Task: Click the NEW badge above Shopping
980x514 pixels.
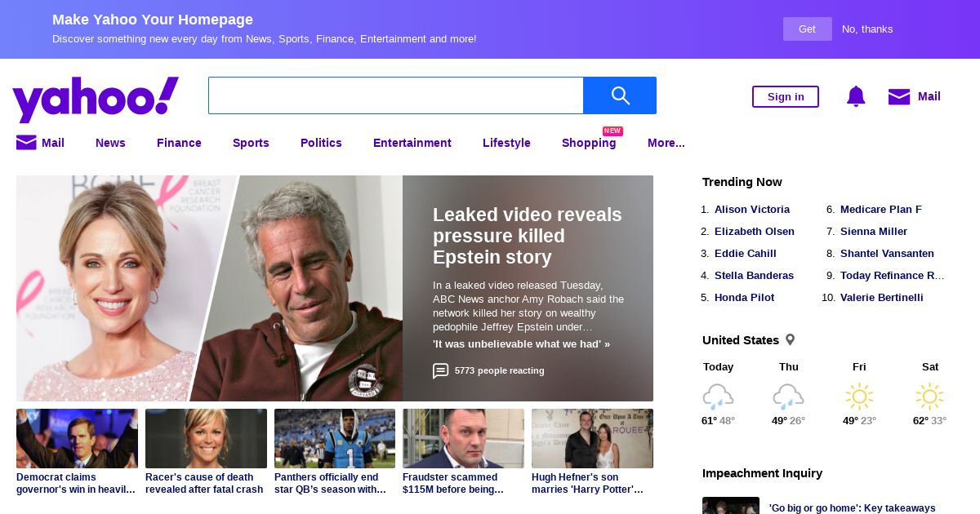Action: pyautogui.click(x=612, y=131)
